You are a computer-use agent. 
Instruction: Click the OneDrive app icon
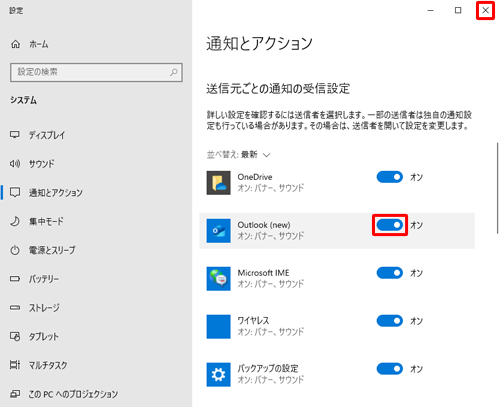pyautogui.click(x=218, y=183)
